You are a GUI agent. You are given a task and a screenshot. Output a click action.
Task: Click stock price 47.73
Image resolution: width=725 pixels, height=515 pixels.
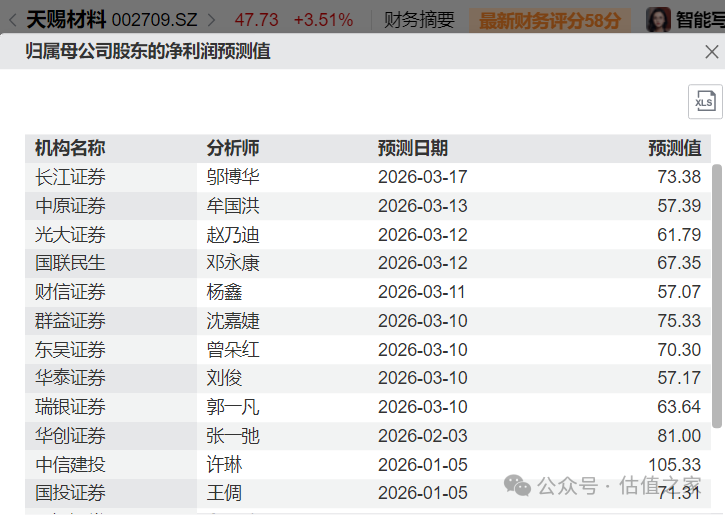tap(256, 20)
